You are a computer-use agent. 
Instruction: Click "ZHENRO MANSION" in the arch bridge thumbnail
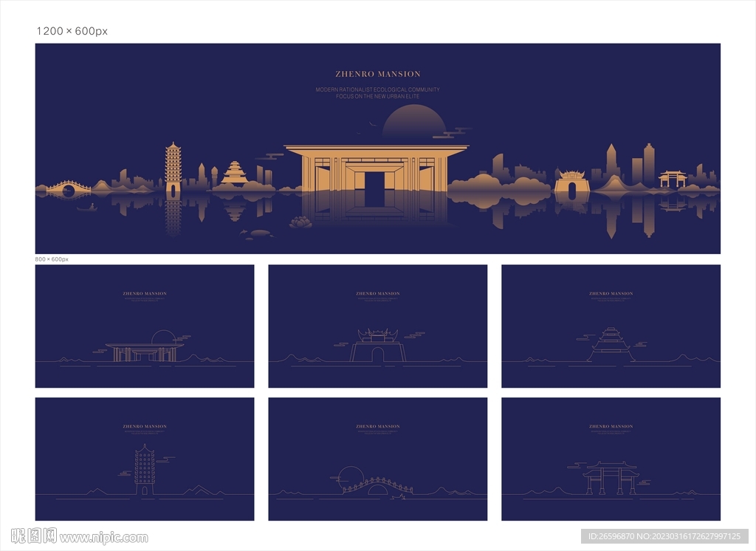[377, 426]
